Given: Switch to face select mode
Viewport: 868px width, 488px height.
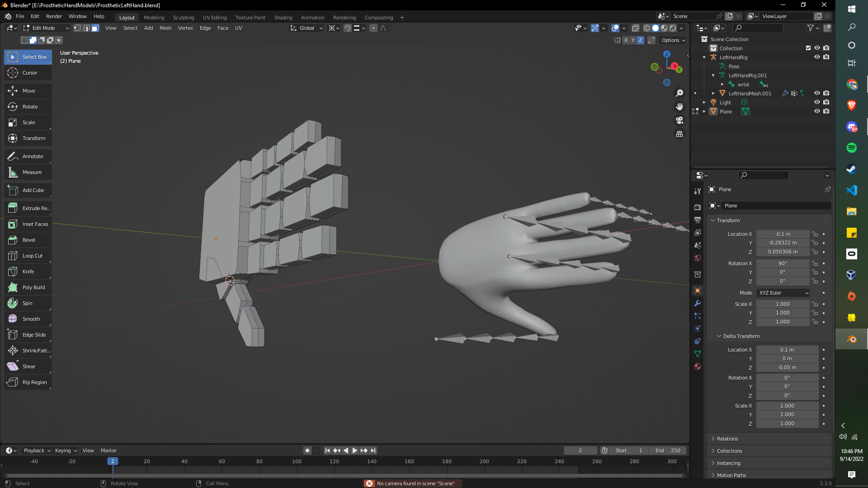Looking at the screenshot, I should coord(95,28).
